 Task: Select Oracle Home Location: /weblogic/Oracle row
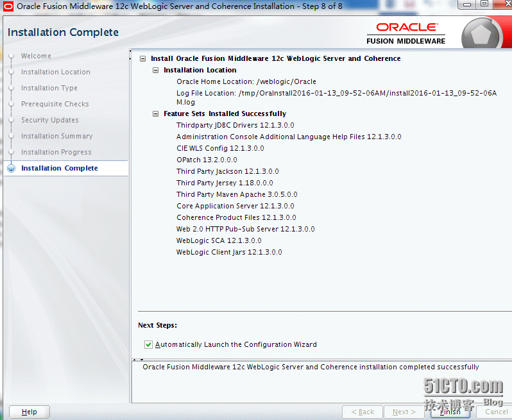tap(246, 81)
